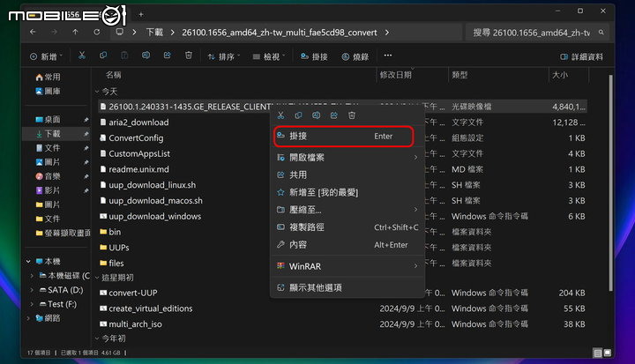Click the Share icon in the toolbar

click(168, 56)
